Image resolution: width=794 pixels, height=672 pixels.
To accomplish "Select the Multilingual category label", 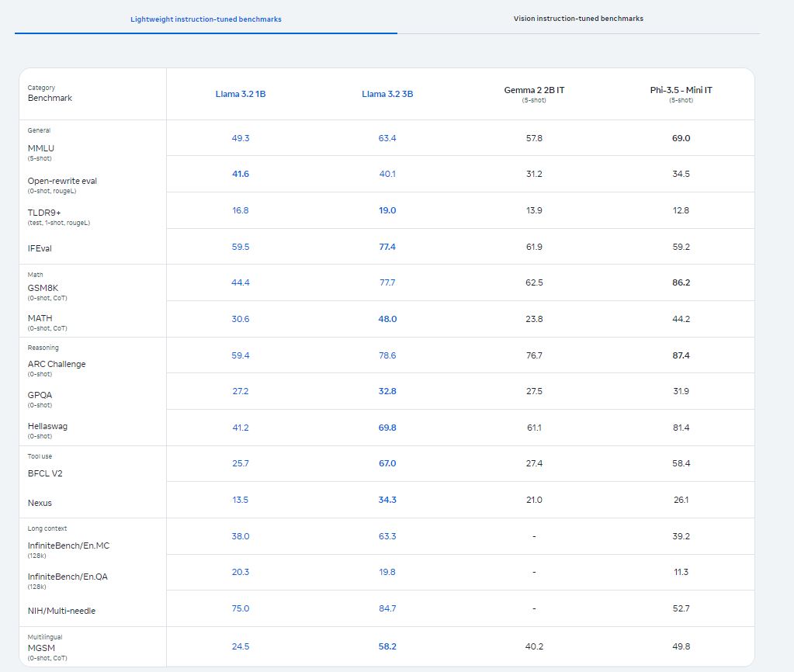I will click(x=45, y=637).
